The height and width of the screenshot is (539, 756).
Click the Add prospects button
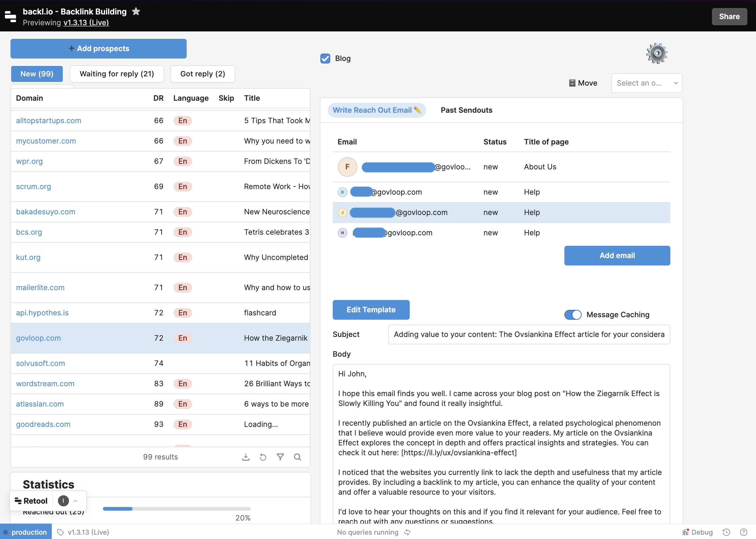click(98, 48)
